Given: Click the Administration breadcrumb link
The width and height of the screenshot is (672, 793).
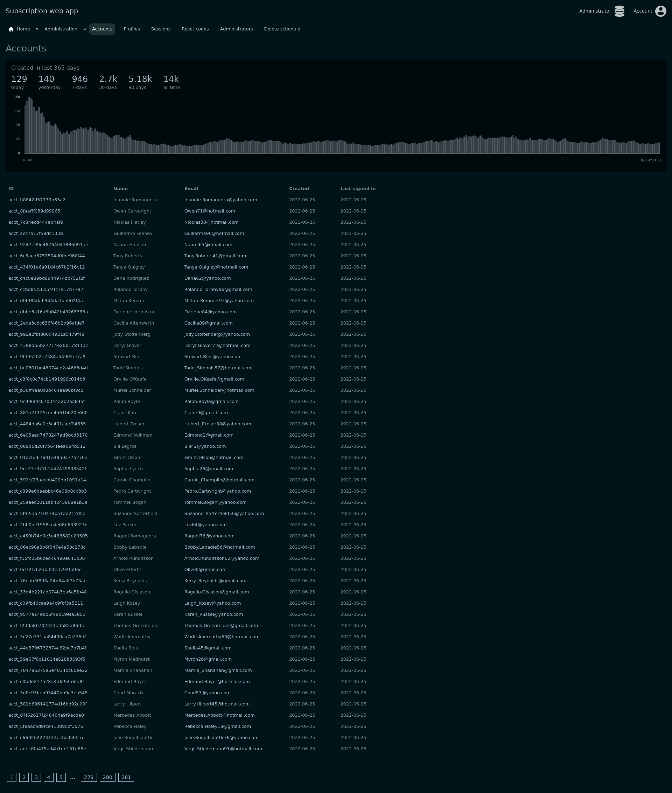Looking at the screenshot, I should point(61,29).
